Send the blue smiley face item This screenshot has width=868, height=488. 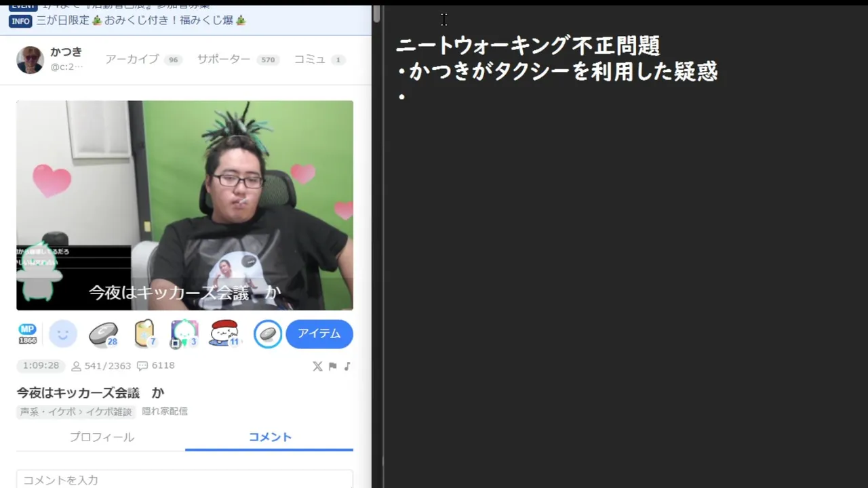(63, 334)
